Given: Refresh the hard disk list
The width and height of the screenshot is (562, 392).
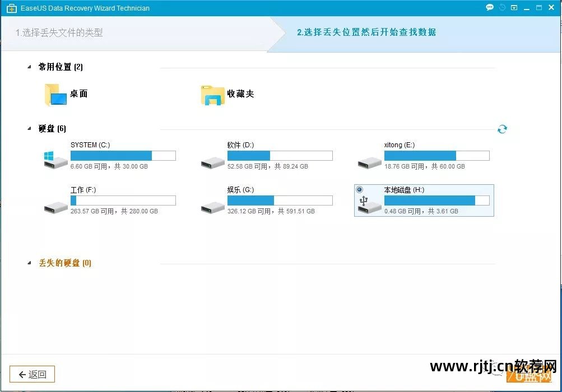Looking at the screenshot, I should [502, 129].
